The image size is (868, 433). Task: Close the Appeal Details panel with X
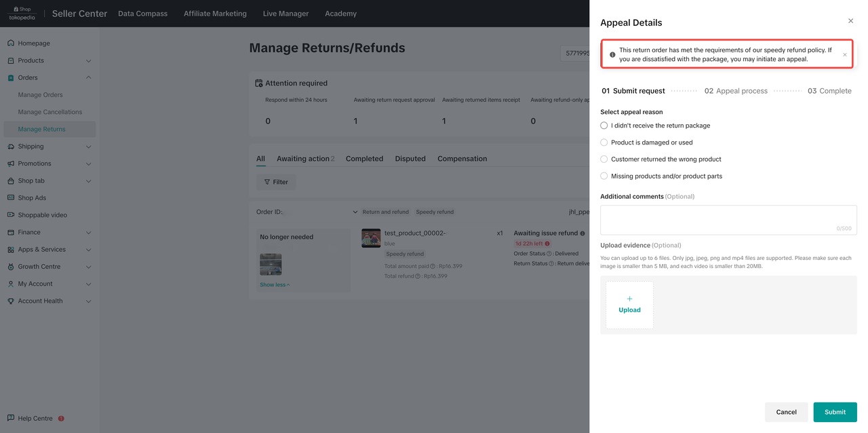pyautogui.click(x=851, y=22)
